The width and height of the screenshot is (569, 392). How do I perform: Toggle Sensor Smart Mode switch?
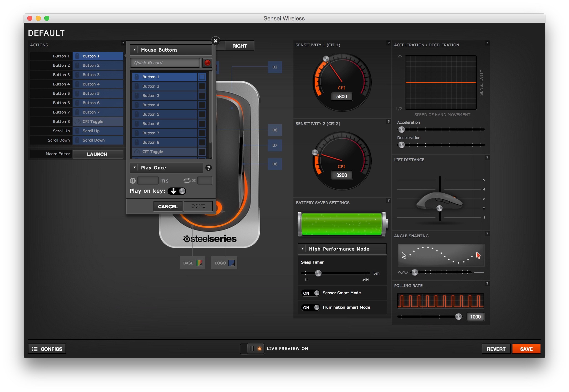pyautogui.click(x=310, y=293)
